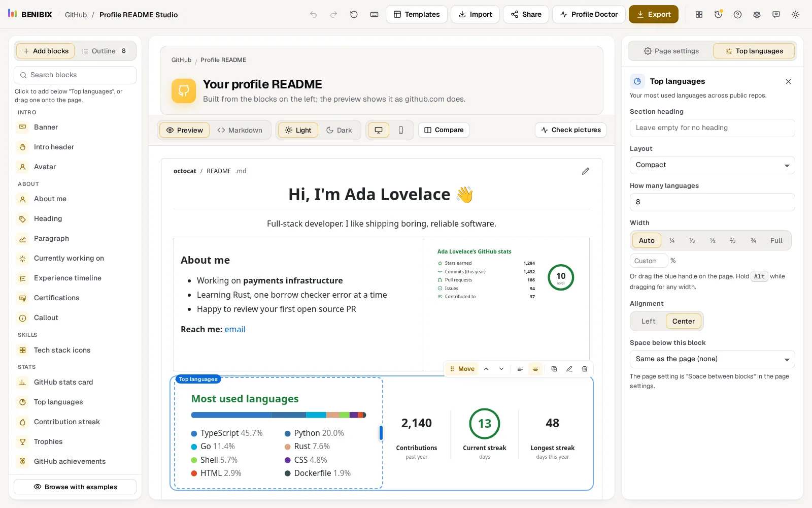
Task: Focus the Section heading input field
Action: coord(712,128)
